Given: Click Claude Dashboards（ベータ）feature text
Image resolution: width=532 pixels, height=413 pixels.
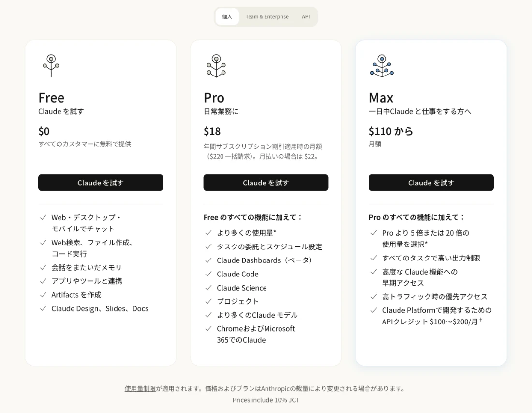Looking at the screenshot, I should [265, 260].
